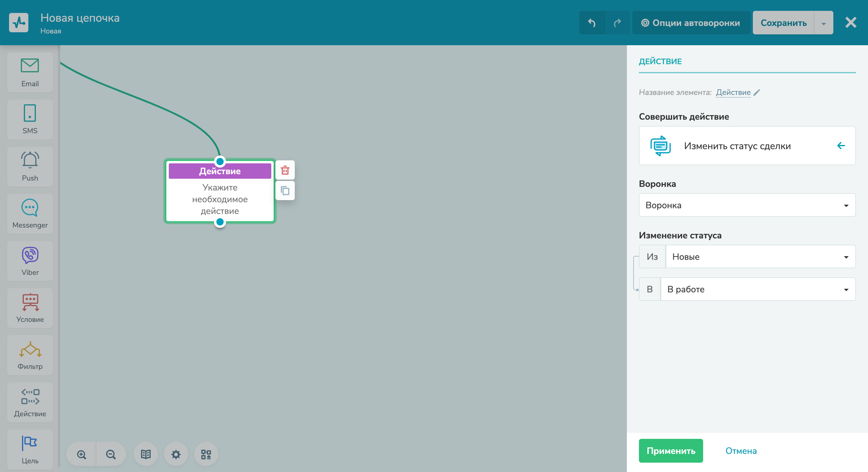This screenshot has height=472, width=868.
Task: Apply changes with the Применить button
Action: pyautogui.click(x=671, y=451)
